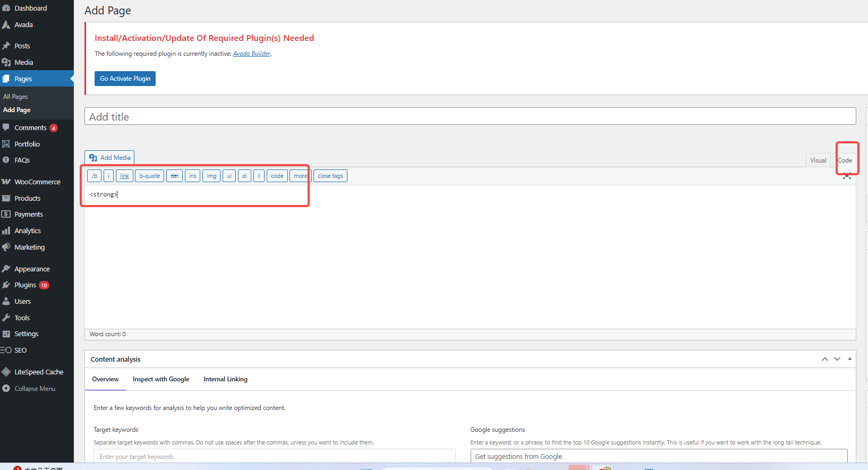Collapse the Content analysis panel with the triangle
Screen dimensions: 868x470
(x=850, y=359)
